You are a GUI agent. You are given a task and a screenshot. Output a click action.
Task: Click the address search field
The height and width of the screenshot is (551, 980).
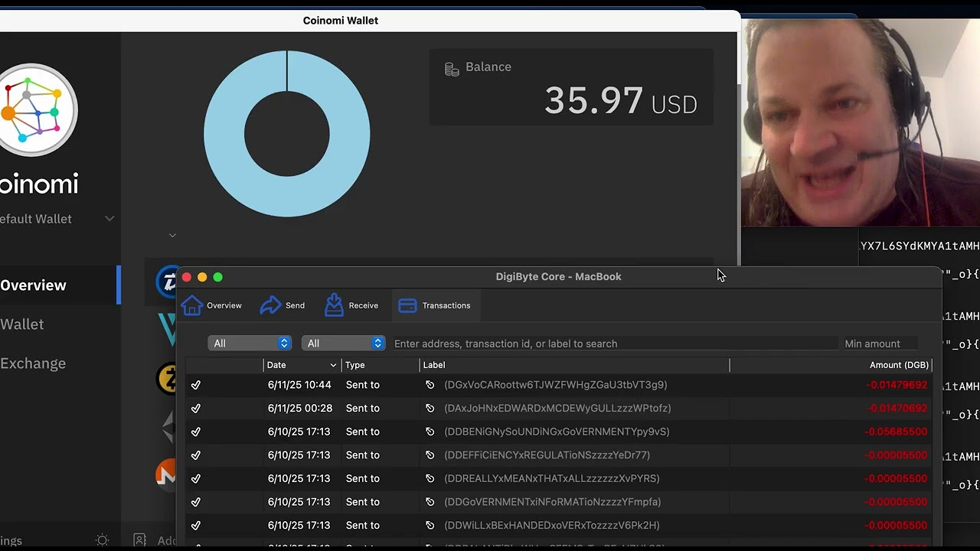point(615,344)
